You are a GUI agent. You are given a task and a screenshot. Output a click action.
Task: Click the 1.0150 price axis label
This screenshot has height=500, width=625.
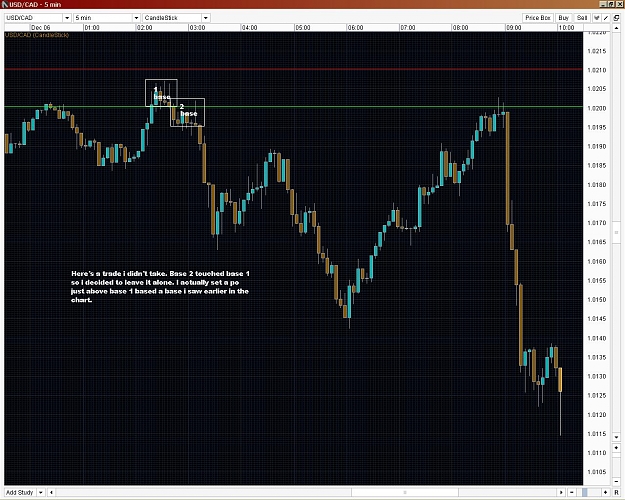(597, 299)
